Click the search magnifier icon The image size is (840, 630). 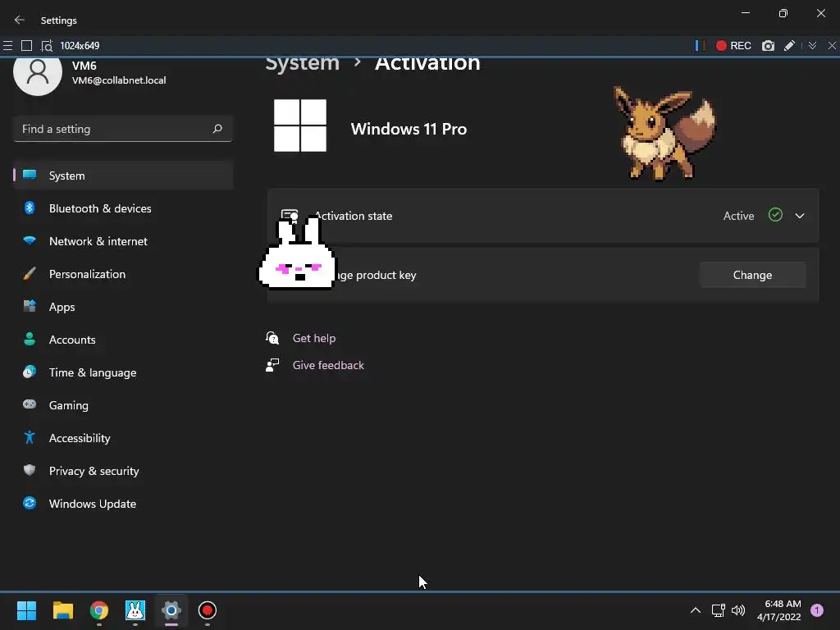click(x=217, y=129)
